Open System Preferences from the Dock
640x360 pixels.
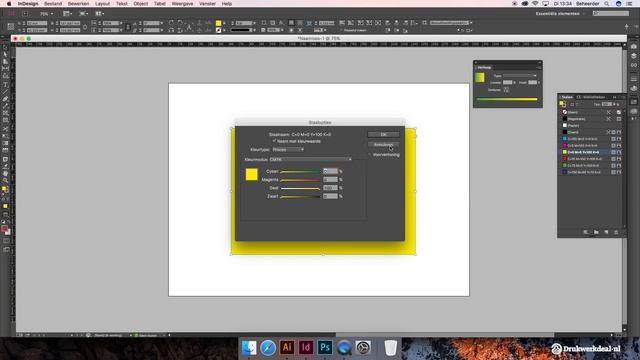pyautogui.click(x=363, y=347)
